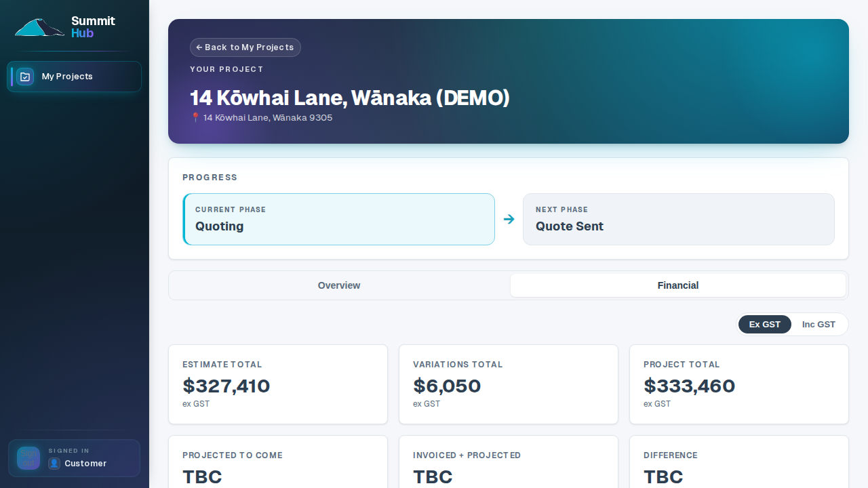This screenshot has width=868, height=488.
Task: Open My Projects in the sidebar
Action: (74, 77)
